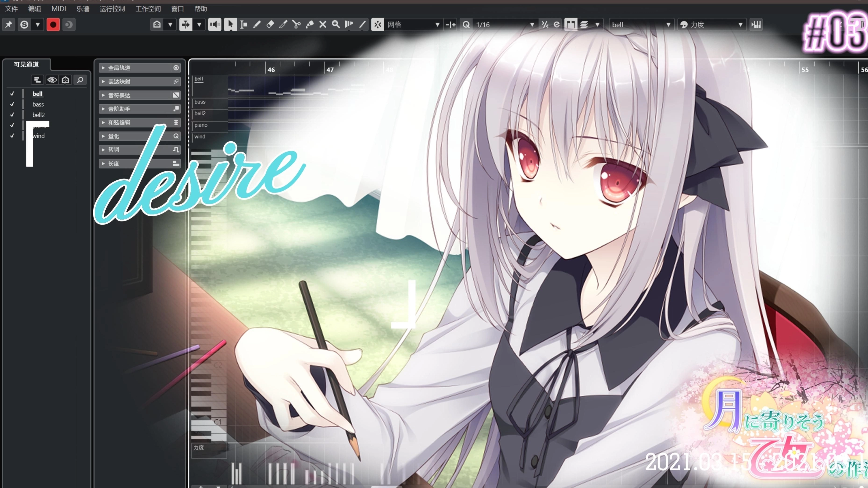Viewport: 868px width, 488px height.
Task: Click the piano lane label
Action: 201,125
